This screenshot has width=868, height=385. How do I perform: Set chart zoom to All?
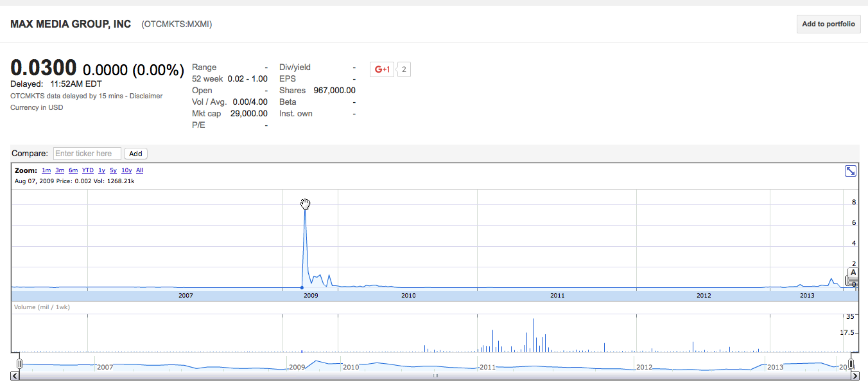[x=139, y=170]
